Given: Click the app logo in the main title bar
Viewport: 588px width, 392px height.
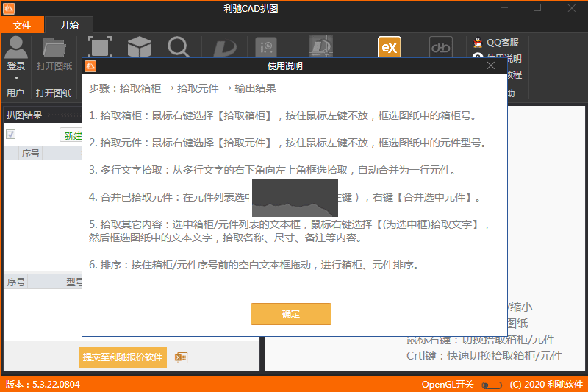Looking at the screenshot, I should click(x=9, y=8).
